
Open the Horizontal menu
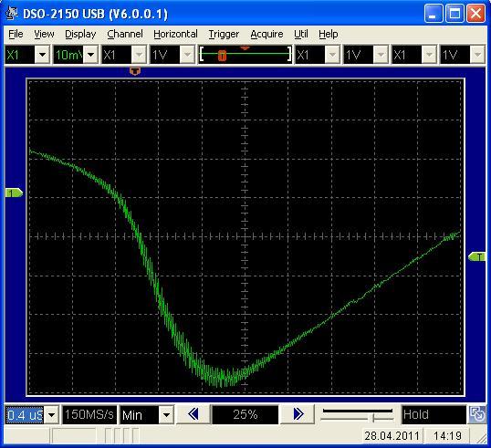pos(175,34)
